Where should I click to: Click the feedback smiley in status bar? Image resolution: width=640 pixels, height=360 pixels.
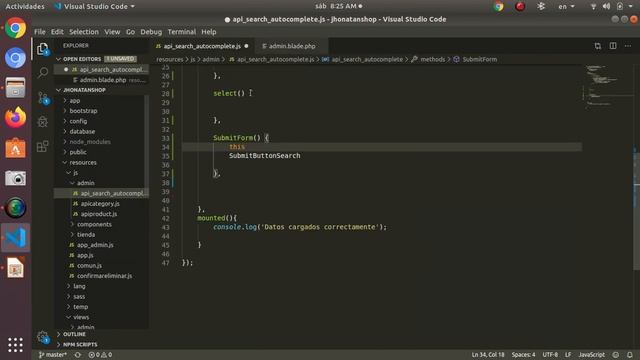[x=616, y=355]
